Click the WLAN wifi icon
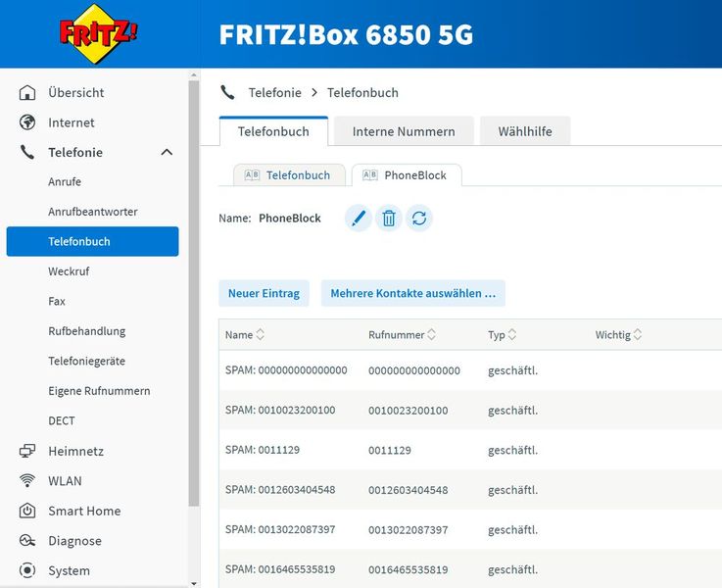The image size is (722, 588). 27,481
